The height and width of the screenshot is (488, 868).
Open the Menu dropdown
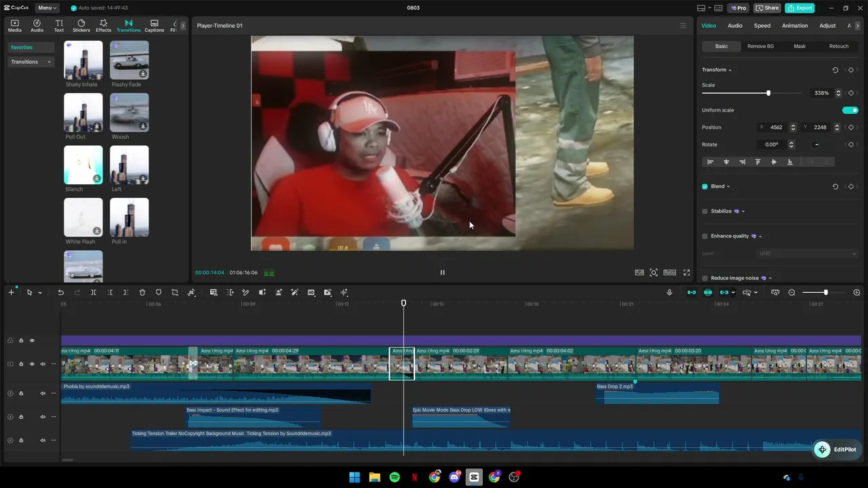(47, 8)
